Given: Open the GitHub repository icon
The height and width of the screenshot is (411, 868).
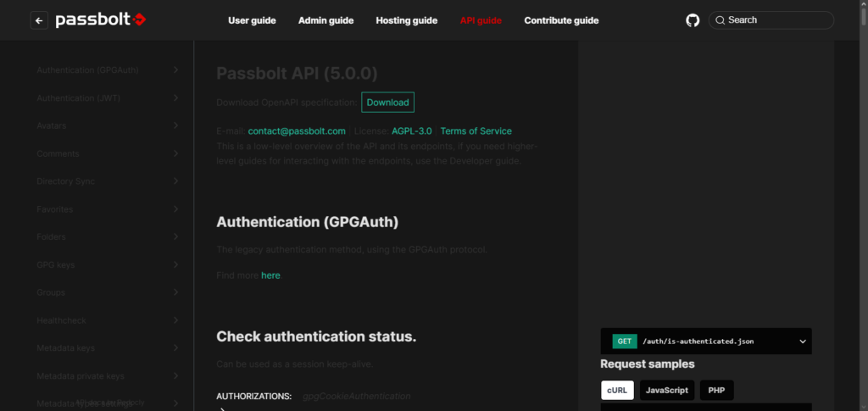Looking at the screenshot, I should [693, 20].
